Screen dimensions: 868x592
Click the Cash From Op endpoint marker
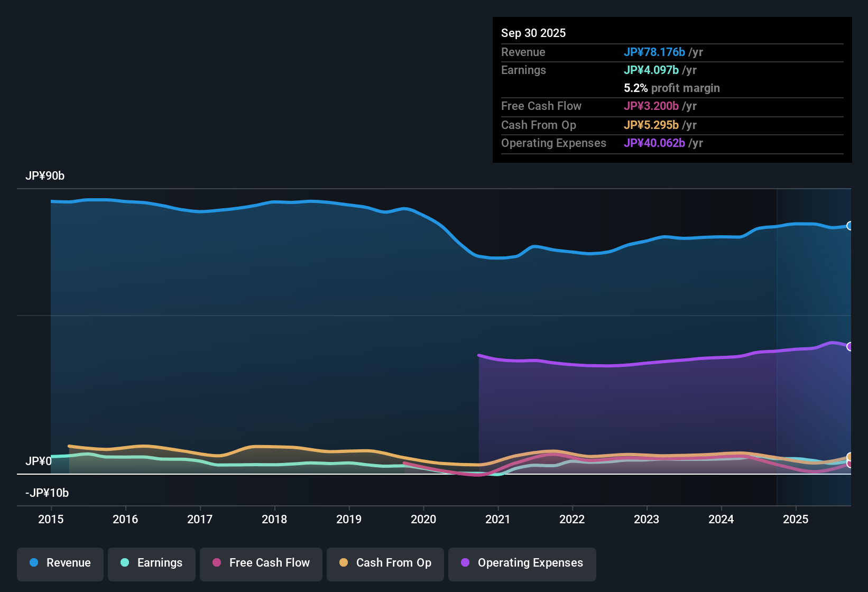[850, 457]
